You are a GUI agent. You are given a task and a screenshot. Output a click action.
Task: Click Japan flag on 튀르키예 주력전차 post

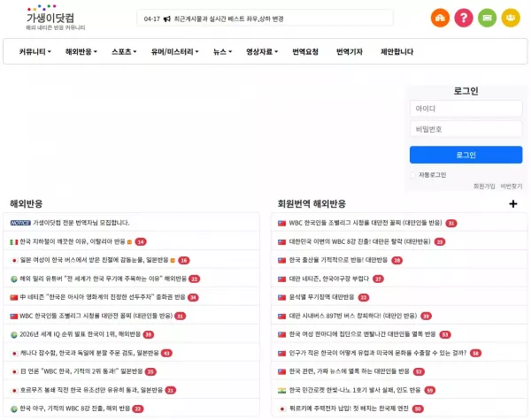coord(281,409)
